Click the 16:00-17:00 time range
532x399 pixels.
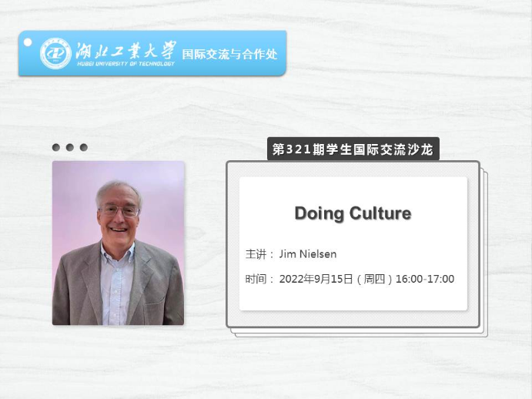point(424,279)
